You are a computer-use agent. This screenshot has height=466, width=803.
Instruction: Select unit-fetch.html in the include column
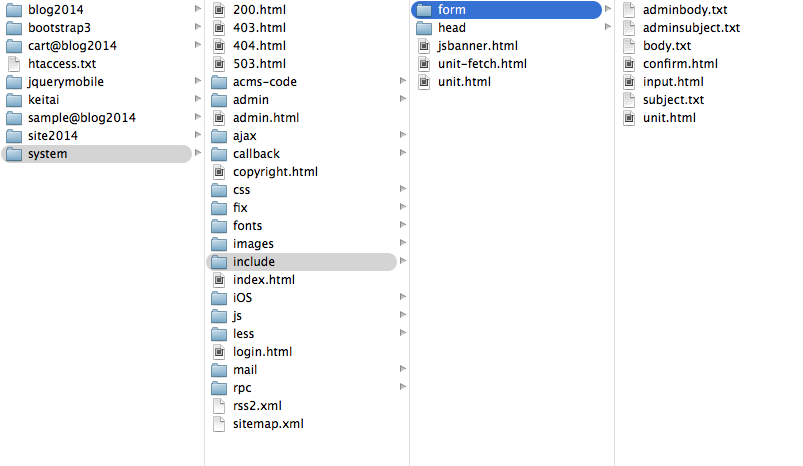[482, 64]
